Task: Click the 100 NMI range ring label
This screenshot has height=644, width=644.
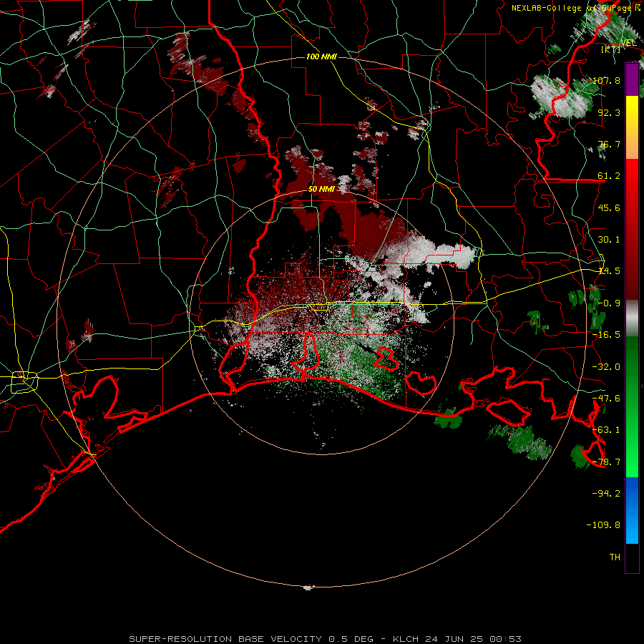Action: pyautogui.click(x=321, y=57)
